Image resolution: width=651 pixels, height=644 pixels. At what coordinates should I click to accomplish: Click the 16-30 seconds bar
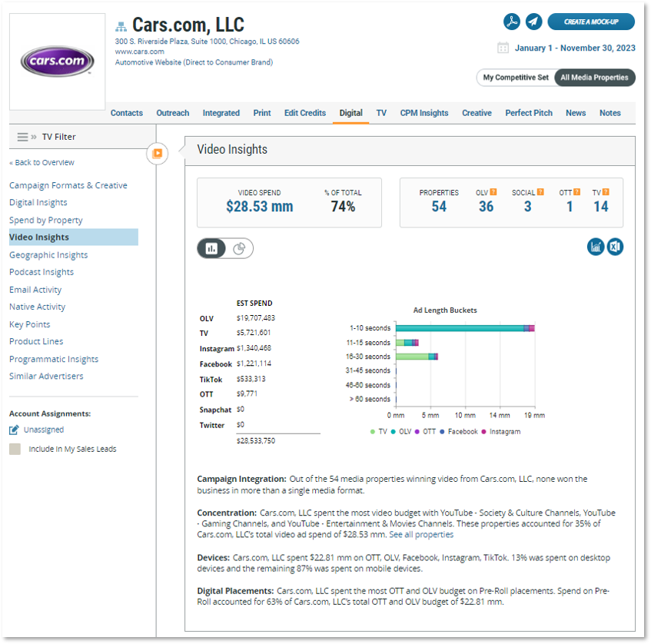(x=417, y=357)
